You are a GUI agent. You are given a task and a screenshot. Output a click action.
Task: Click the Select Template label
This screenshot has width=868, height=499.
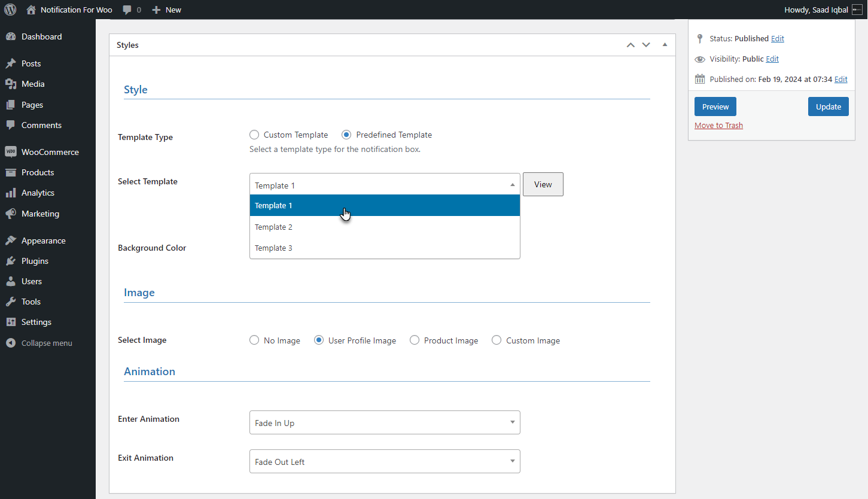tap(148, 181)
